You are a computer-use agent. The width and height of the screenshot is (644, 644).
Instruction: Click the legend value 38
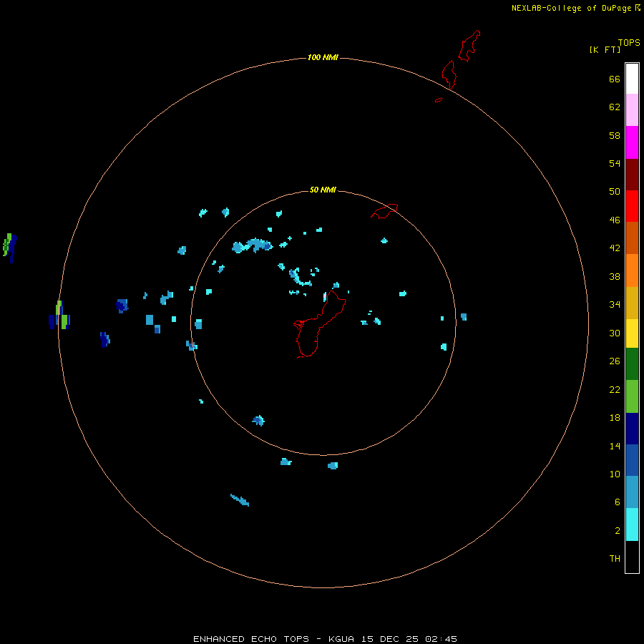pos(615,276)
